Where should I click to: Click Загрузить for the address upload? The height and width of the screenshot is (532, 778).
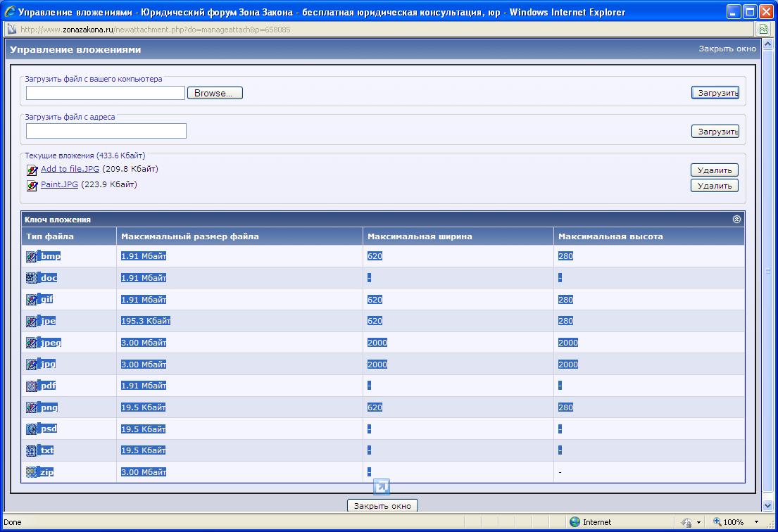click(x=715, y=132)
